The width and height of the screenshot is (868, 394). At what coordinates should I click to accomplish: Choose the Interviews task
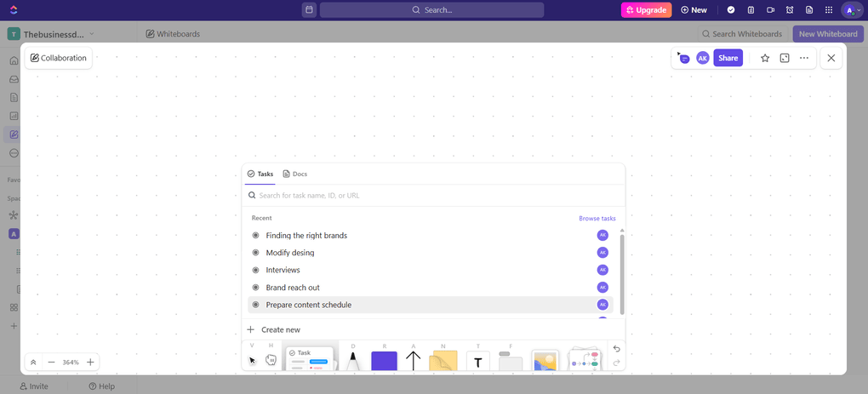point(430,270)
